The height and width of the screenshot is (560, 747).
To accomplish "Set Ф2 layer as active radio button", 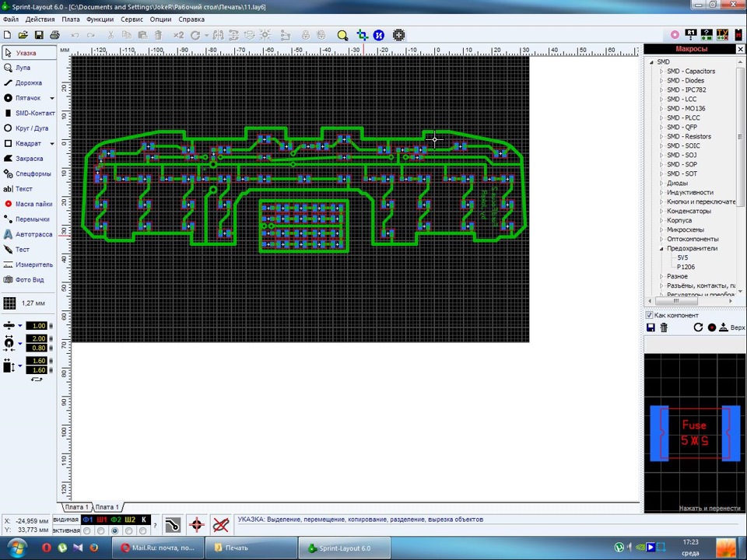I will point(115,530).
